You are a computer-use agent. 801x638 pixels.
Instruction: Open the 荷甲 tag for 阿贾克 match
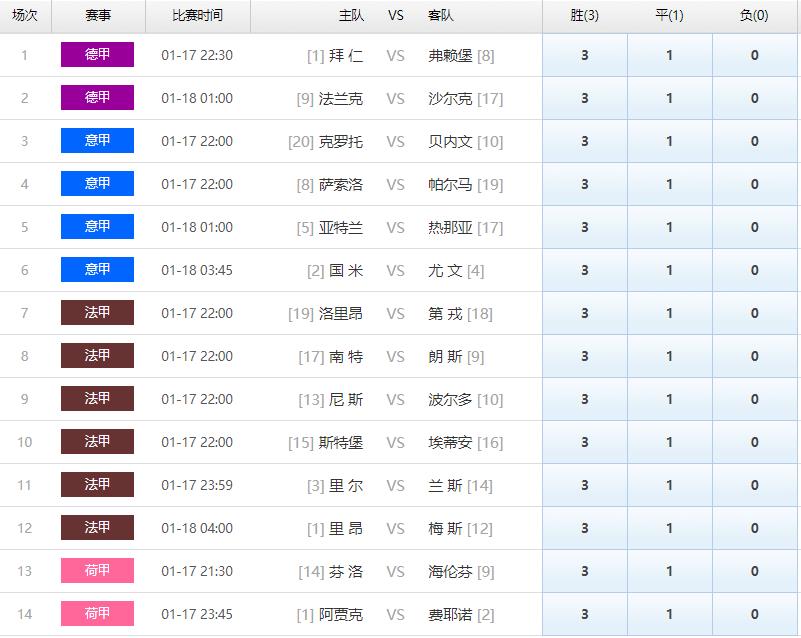click(x=98, y=613)
